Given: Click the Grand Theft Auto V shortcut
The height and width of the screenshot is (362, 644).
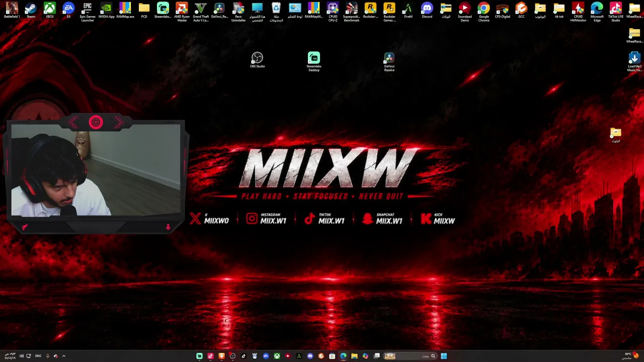Looking at the screenshot, I should 201,12.
